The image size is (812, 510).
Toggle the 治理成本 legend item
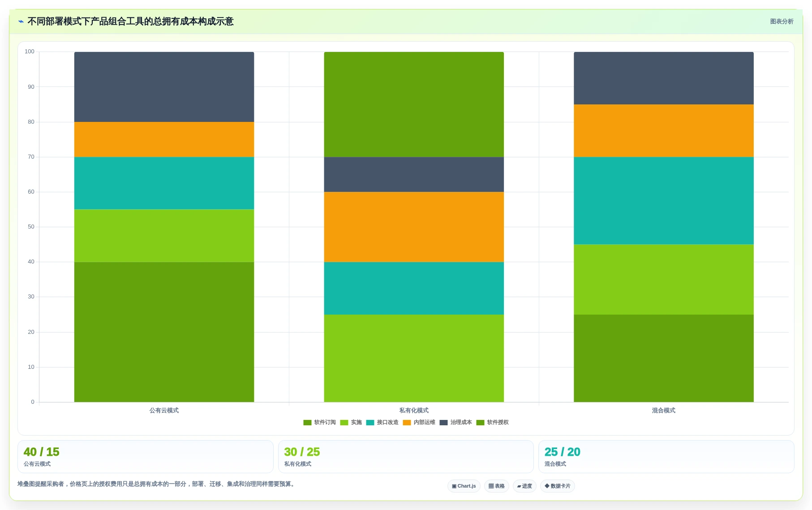click(x=455, y=422)
